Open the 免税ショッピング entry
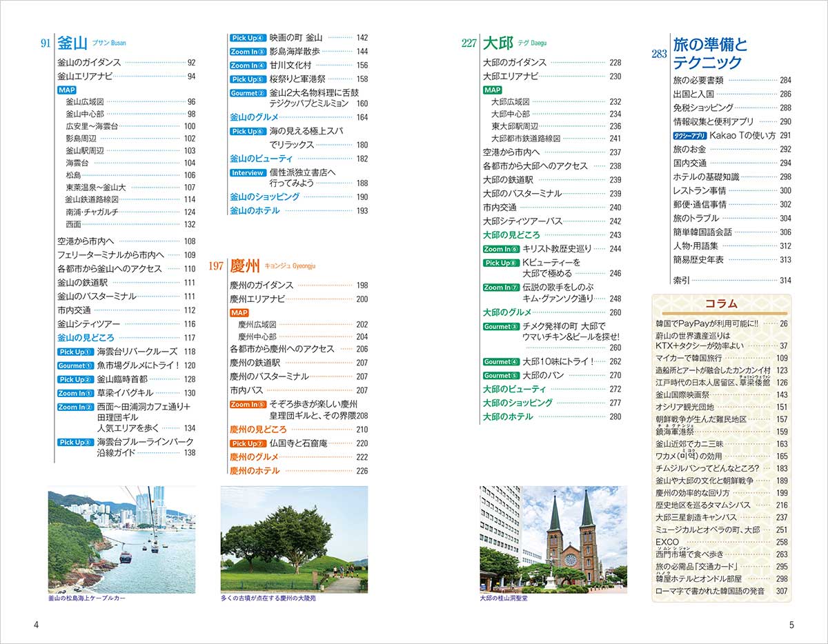 [702, 108]
